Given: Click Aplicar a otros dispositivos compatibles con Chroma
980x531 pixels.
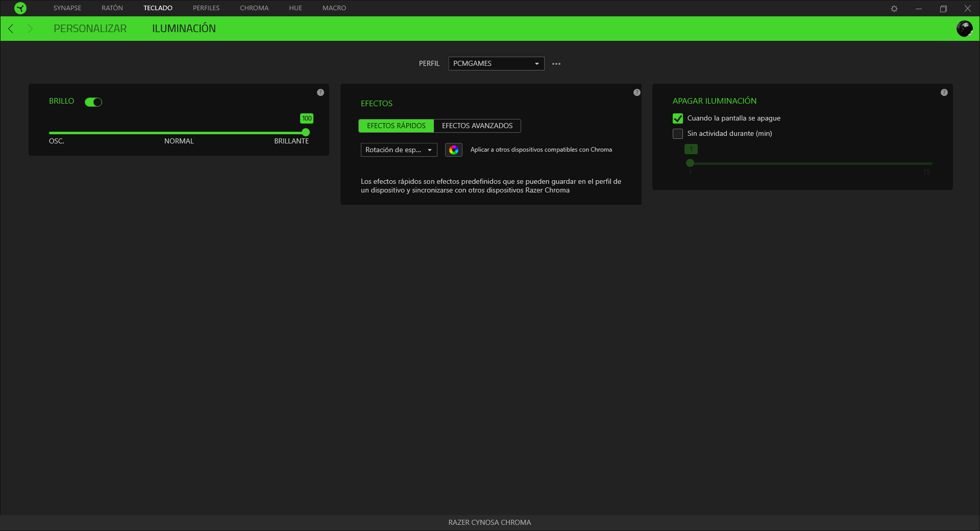Looking at the screenshot, I should pos(541,150).
